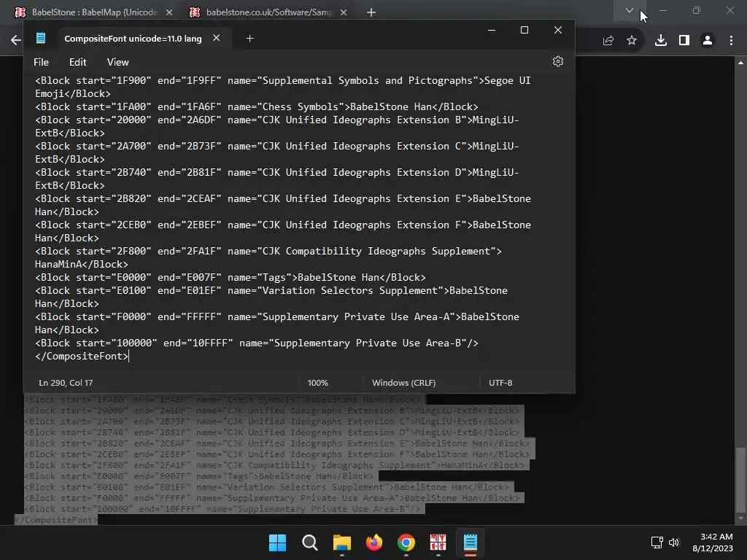Open Notepad settings gear
Image resolution: width=747 pixels, height=560 pixels.
click(558, 61)
